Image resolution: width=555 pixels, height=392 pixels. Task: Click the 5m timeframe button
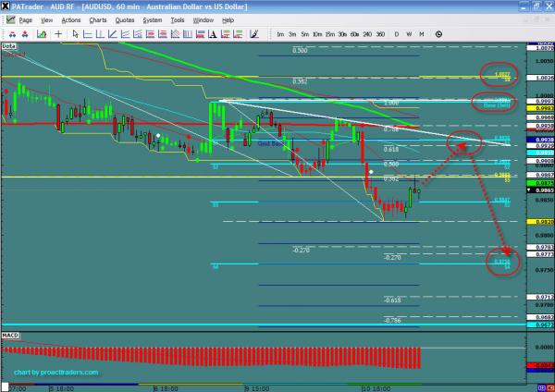(304, 33)
